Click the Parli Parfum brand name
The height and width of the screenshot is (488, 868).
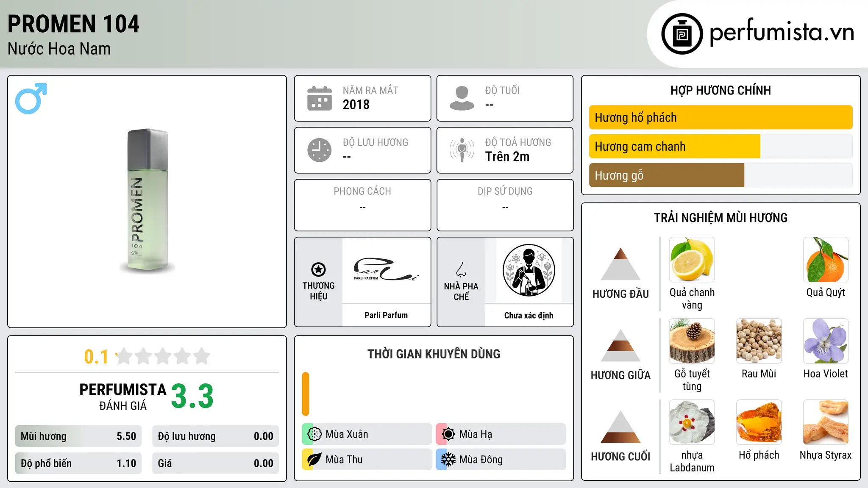(x=386, y=315)
